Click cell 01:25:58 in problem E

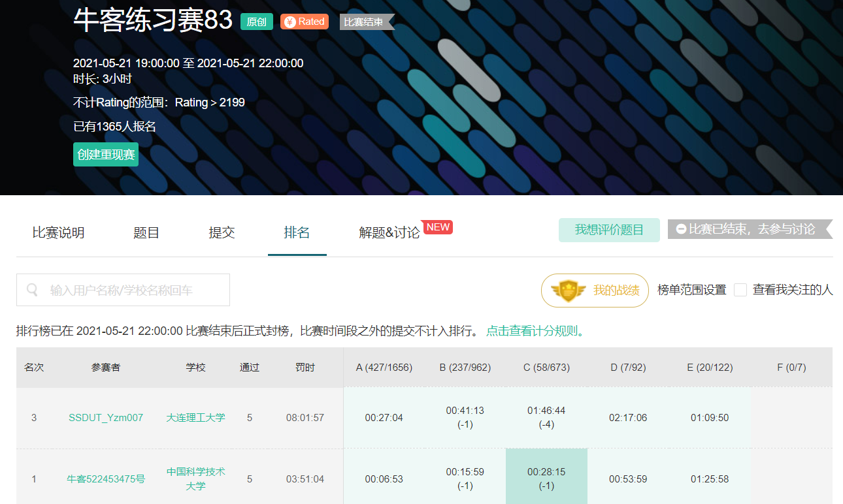pyautogui.click(x=710, y=479)
